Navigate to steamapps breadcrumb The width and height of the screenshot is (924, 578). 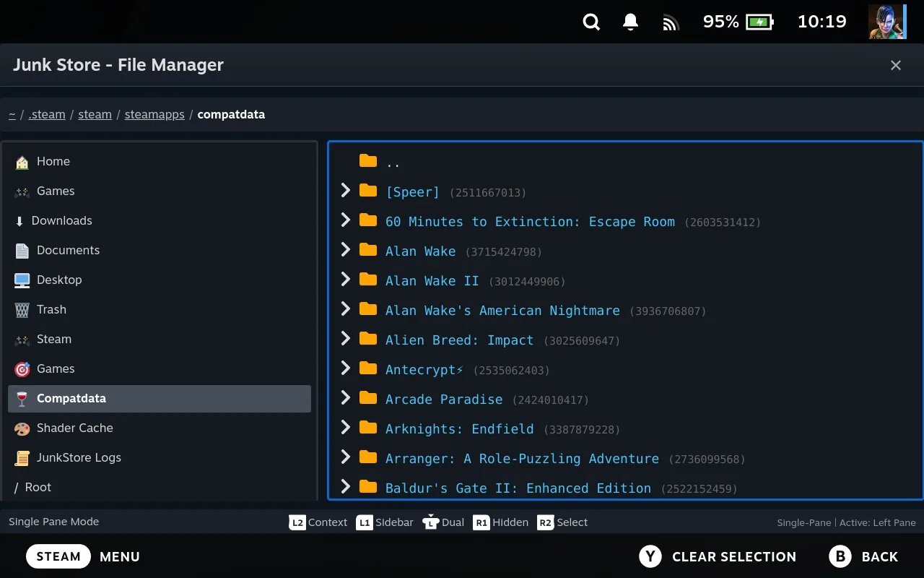pyautogui.click(x=154, y=114)
